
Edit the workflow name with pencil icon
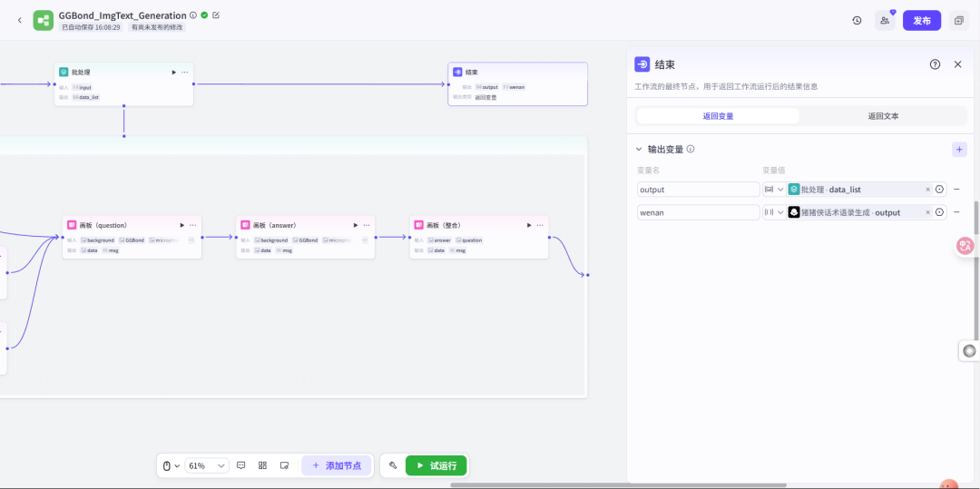[x=216, y=15]
